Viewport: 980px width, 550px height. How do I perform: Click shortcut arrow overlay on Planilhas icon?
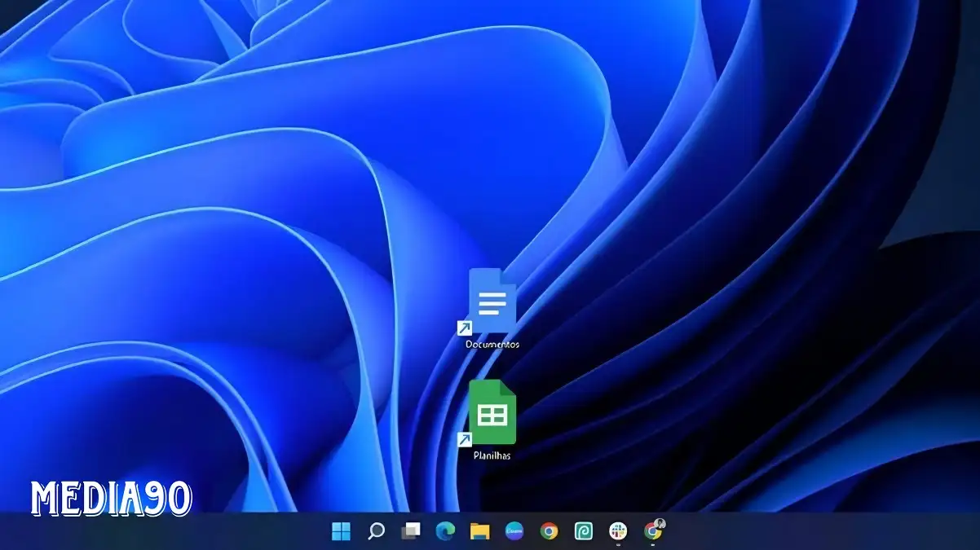click(464, 439)
